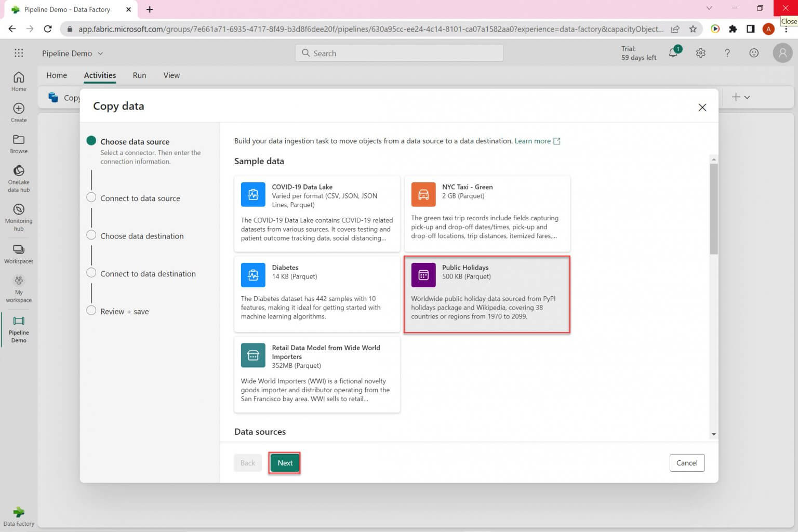This screenshot has height=532, width=798.
Task: Share this page from address bar
Action: (x=675, y=29)
